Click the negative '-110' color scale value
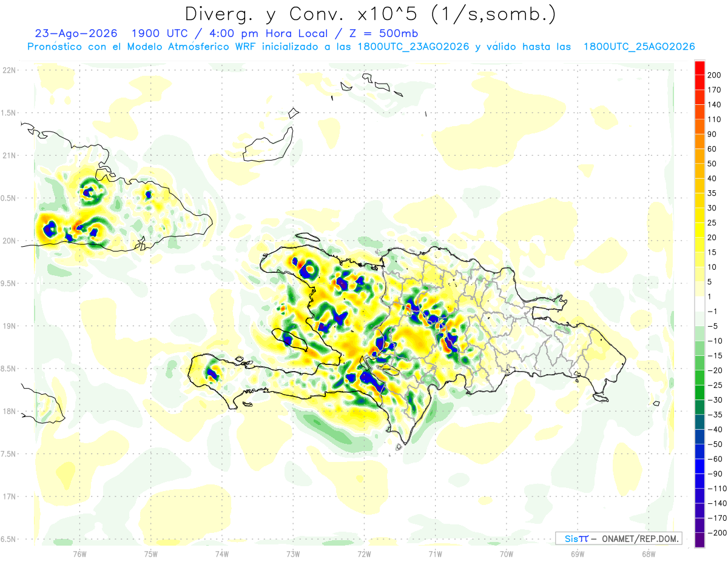 point(716,489)
